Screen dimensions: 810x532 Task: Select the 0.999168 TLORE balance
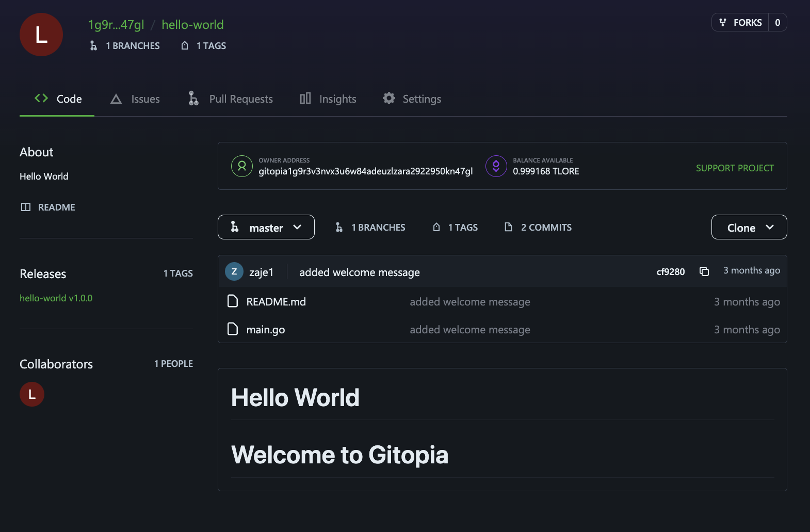click(x=546, y=171)
